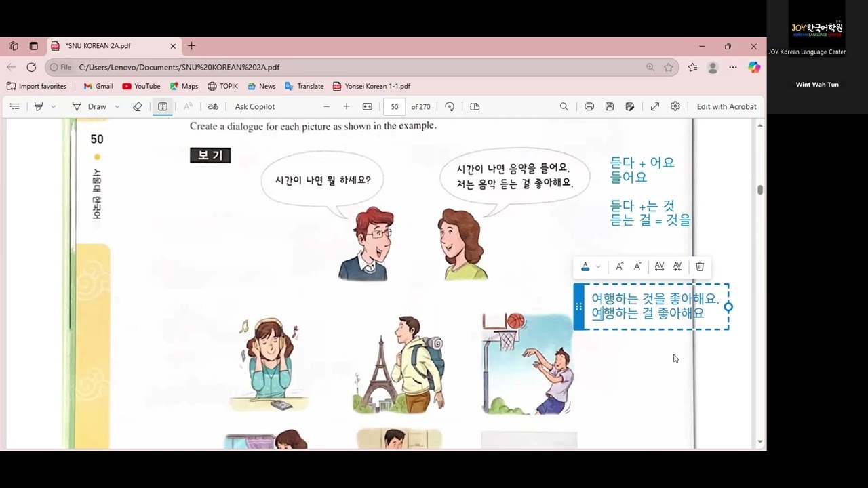Open the Maps bookmark
The image size is (868, 488).
[x=184, y=86]
